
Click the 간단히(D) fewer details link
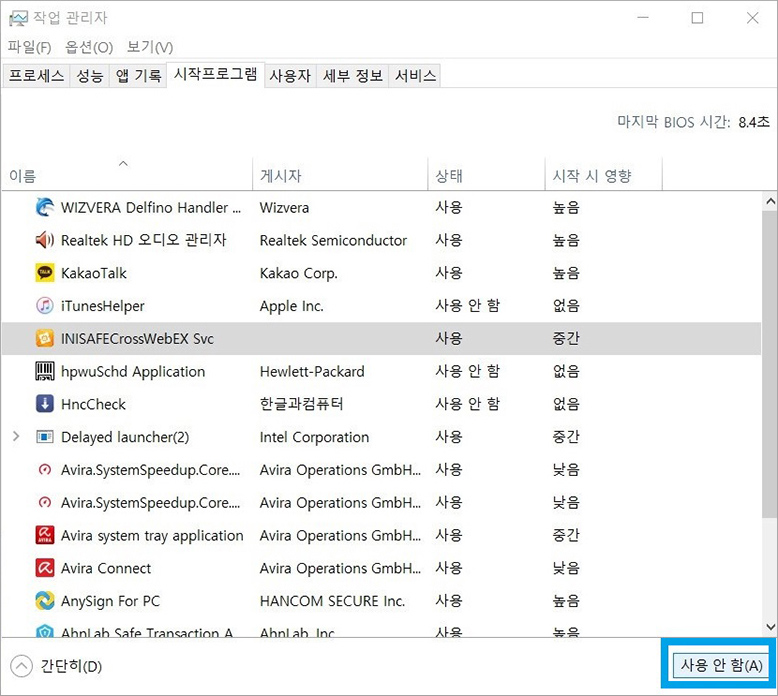71,666
